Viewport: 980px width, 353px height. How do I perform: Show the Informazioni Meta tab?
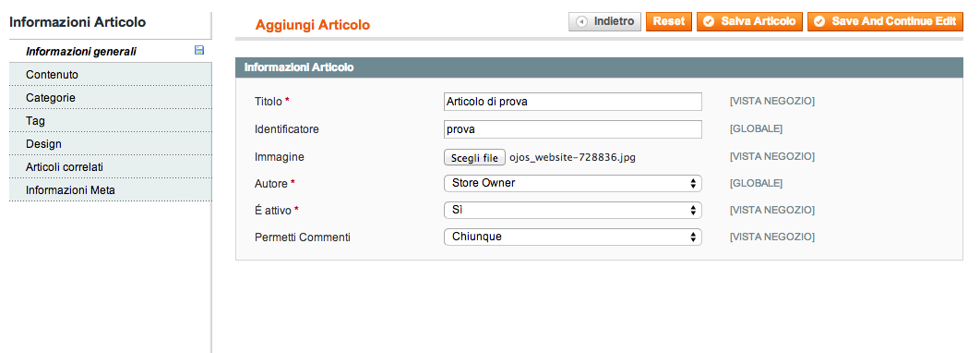(111, 190)
